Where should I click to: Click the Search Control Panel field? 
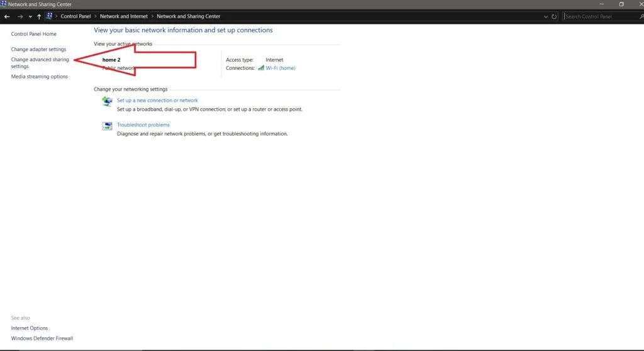point(597,16)
